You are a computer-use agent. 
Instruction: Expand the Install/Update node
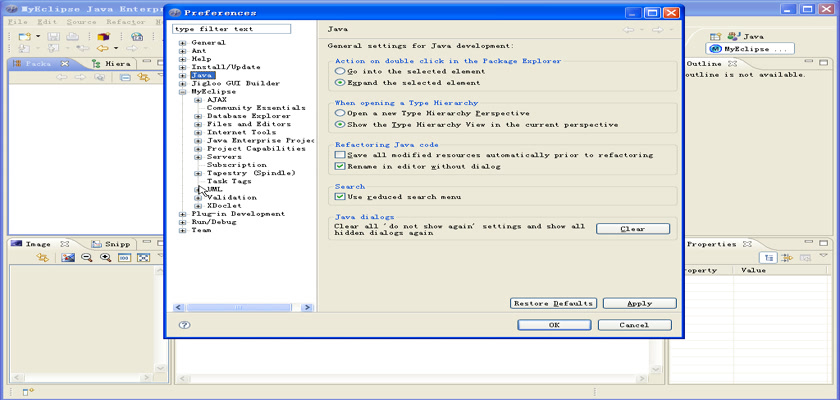(x=183, y=67)
